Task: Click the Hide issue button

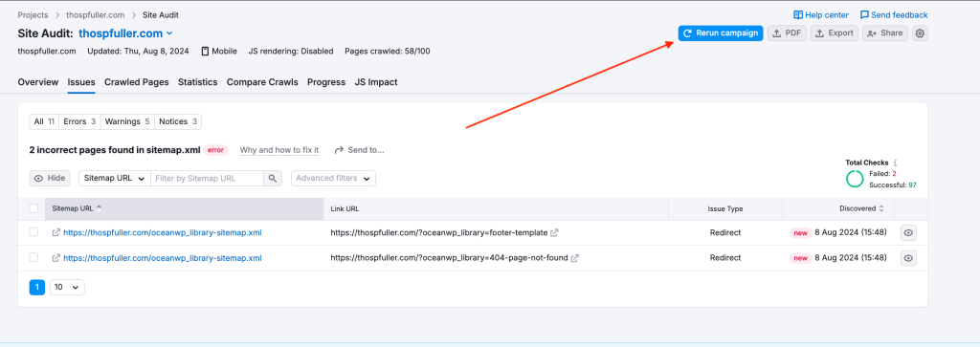Action: (50, 179)
